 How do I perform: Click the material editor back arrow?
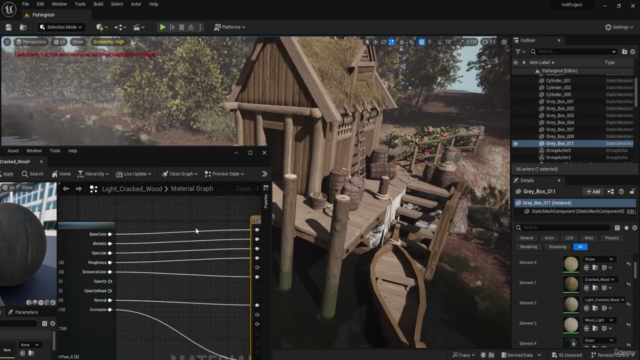click(x=66, y=189)
